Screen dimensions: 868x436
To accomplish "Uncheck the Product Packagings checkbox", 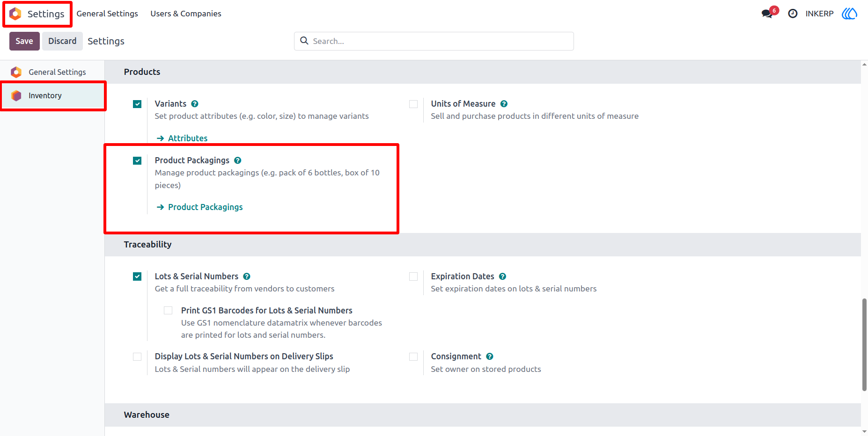I will [137, 160].
